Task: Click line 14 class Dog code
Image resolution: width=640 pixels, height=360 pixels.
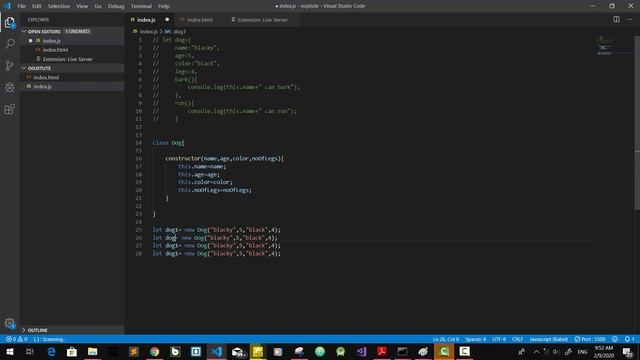Action: pyautogui.click(x=168, y=143)
